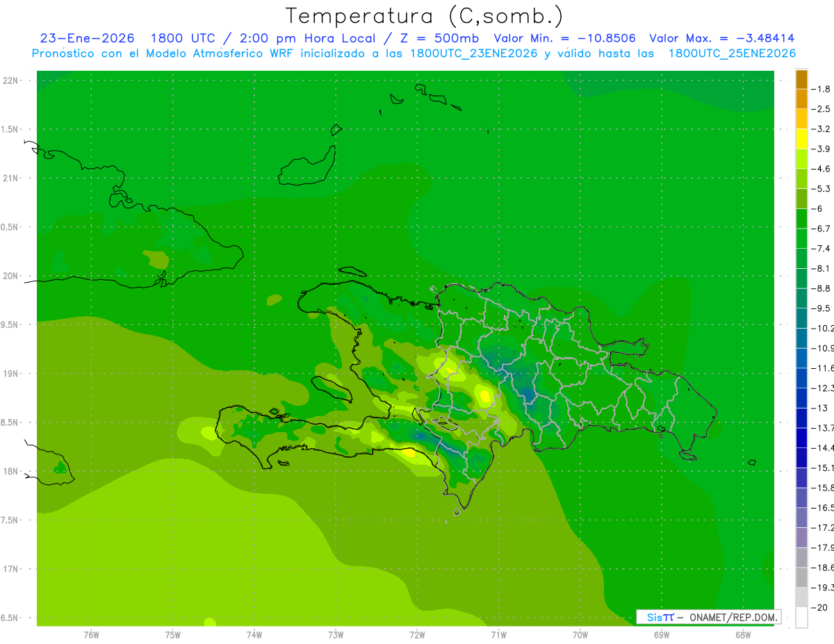
Task: Click the '68W' longitude label
Action: pyautogui.click(x=742, y=635)
